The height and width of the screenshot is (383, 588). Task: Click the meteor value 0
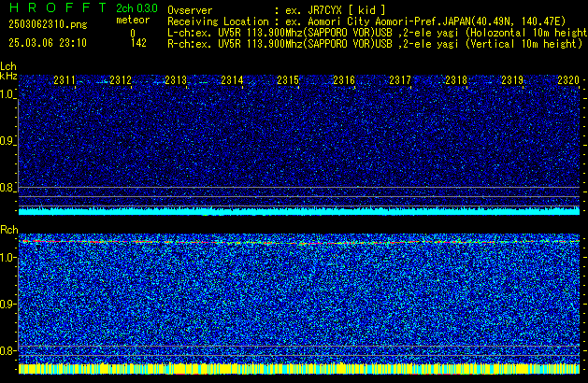(x=133, y=34)
